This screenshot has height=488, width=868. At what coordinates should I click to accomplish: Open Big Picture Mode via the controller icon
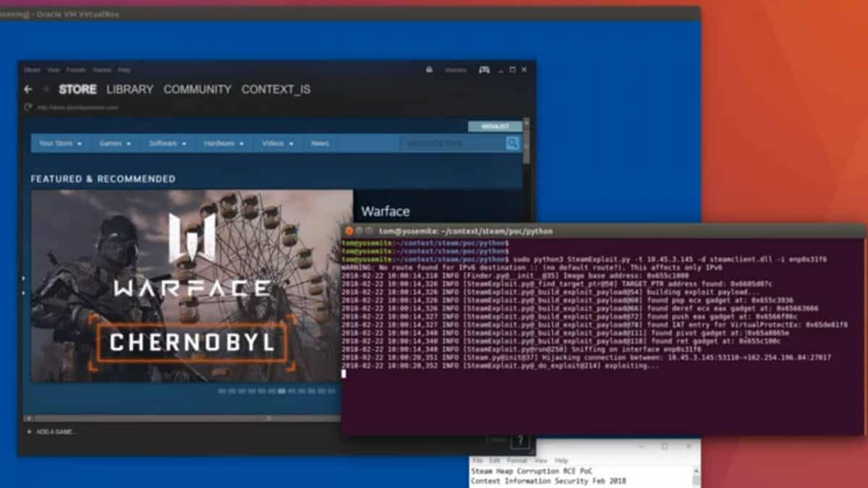tap(482, 69)
